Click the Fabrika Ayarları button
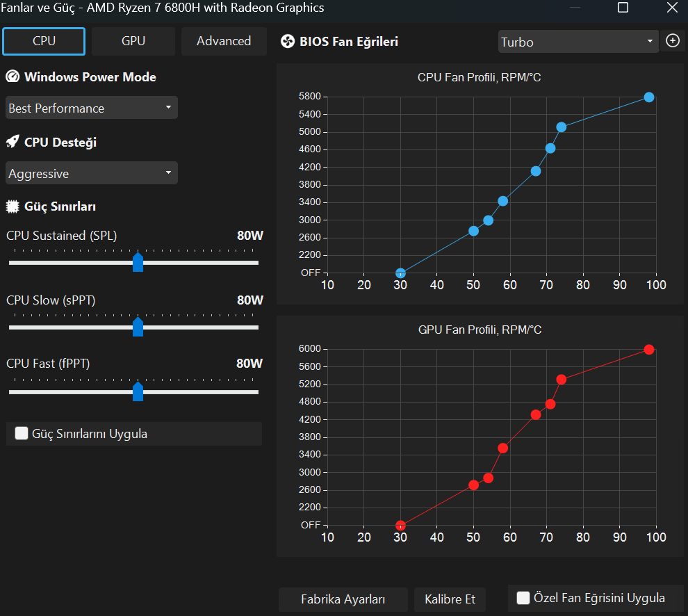 (x=343, y=599)
